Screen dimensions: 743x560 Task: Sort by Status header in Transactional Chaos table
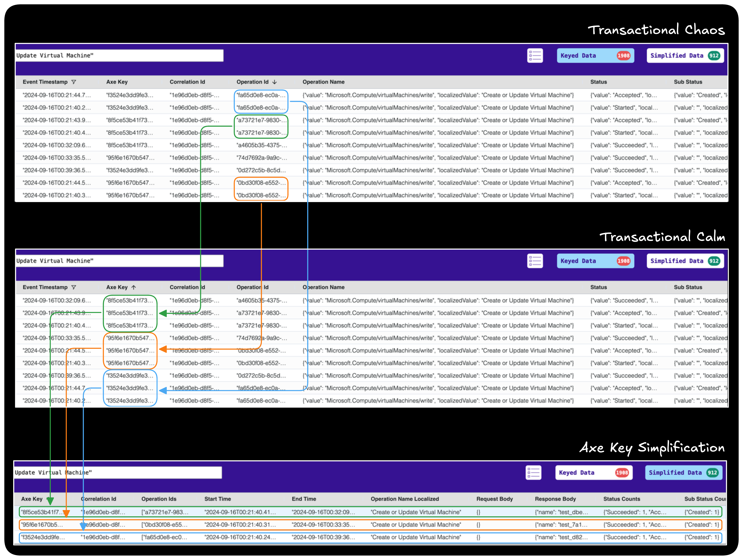pos(598,82)
